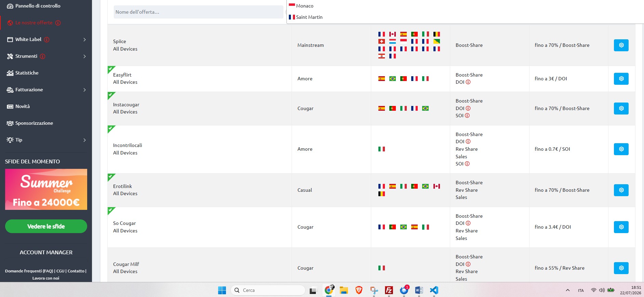Go to Sponsorizzazione menu item
This screenshot has width=644, height=297.
(34, 123)
